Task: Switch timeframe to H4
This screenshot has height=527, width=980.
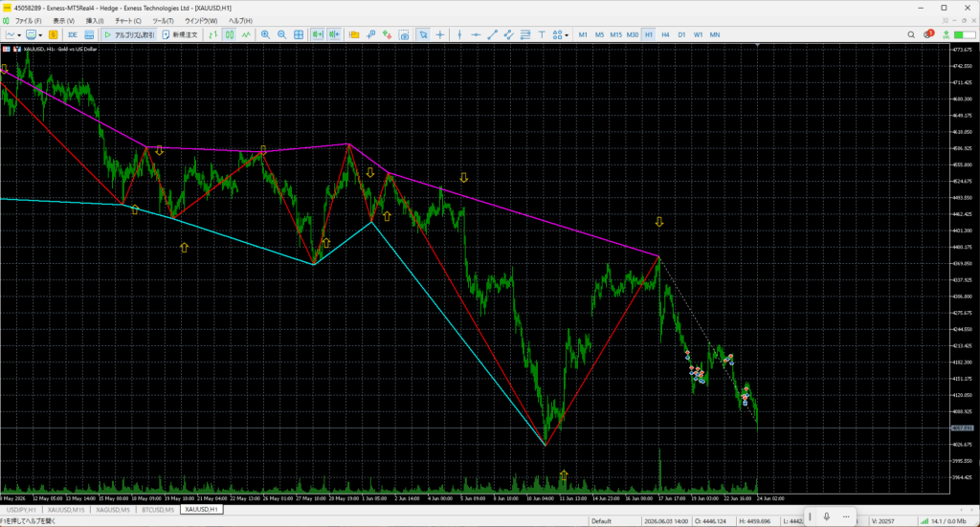Action: click(x=665, y=35)
